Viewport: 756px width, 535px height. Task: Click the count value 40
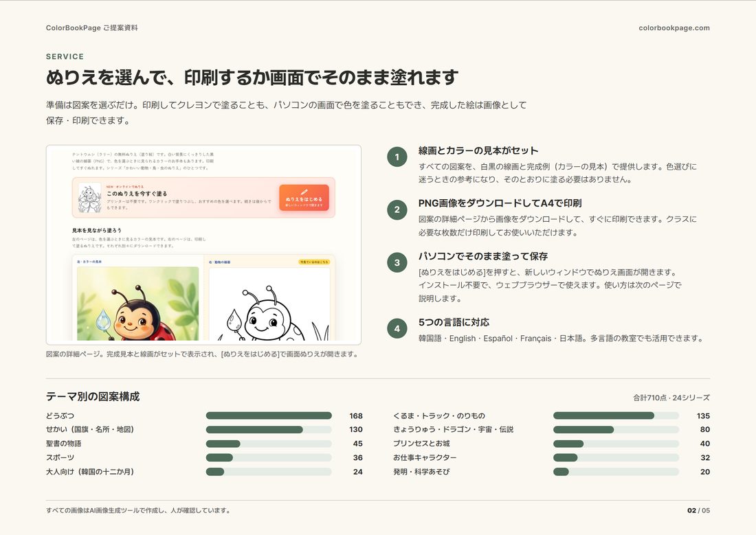pyautogui.click(x=705, y=444)
